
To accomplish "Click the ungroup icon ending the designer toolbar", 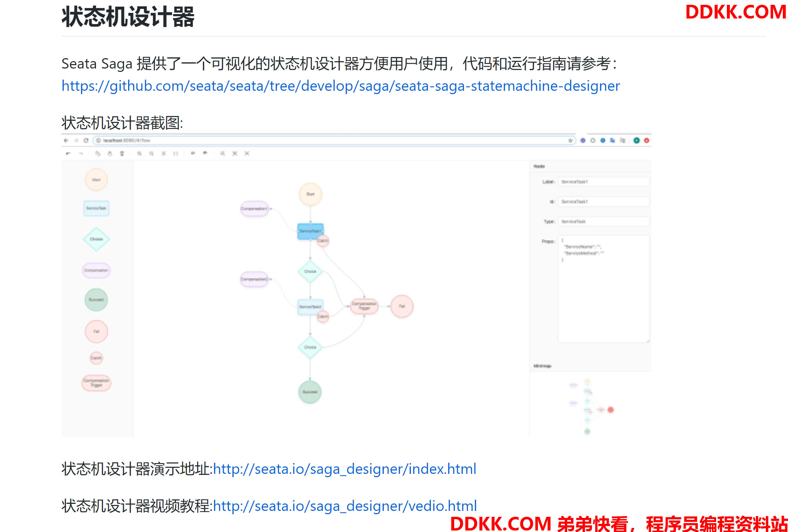I will (x=247, y=153).
